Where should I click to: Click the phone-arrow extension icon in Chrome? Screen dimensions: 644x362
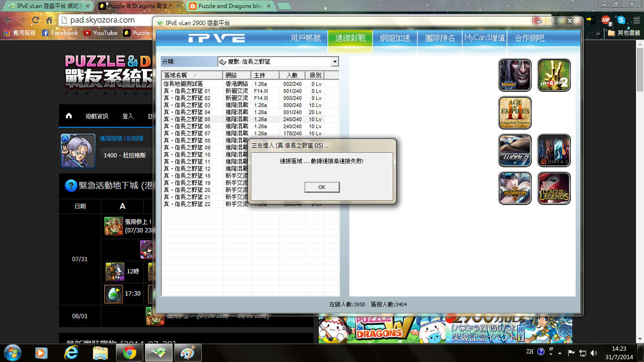coord(590,20)
